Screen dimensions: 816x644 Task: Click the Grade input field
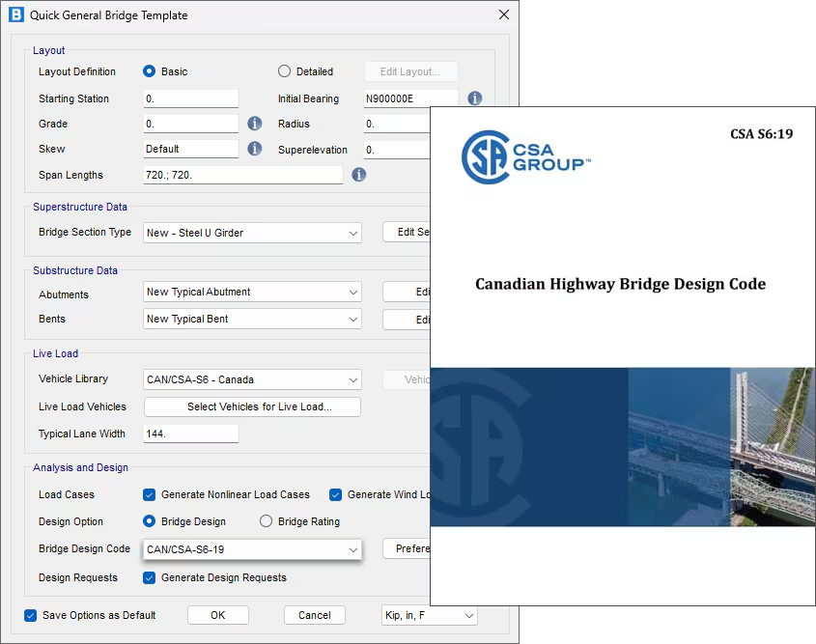[191, 124]
